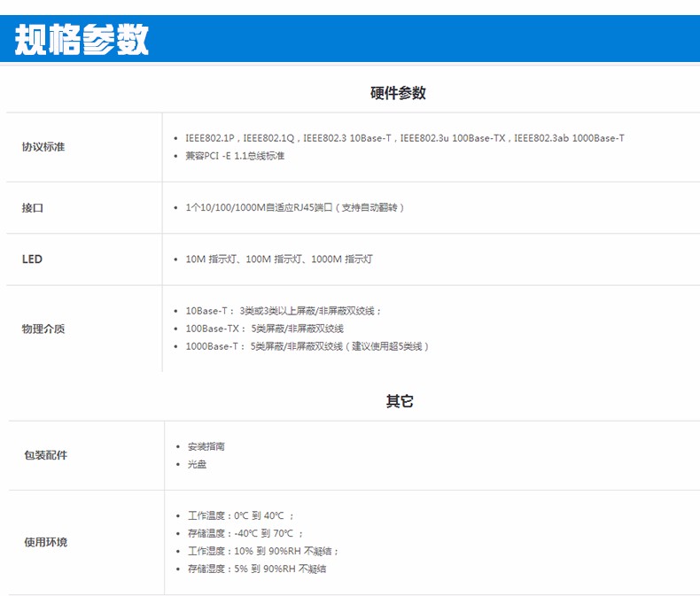Image resolution: width=700 pixels, height=596 pixels.
Task: Click the 10Base-T cable spec line
Action: [283, 311]
